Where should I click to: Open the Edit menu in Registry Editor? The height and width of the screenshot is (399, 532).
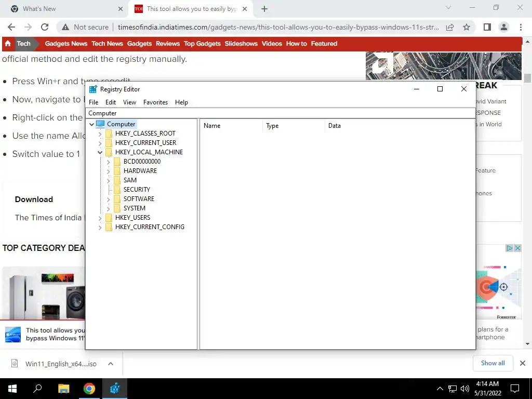pyautogui.click(x=111, y=102)
